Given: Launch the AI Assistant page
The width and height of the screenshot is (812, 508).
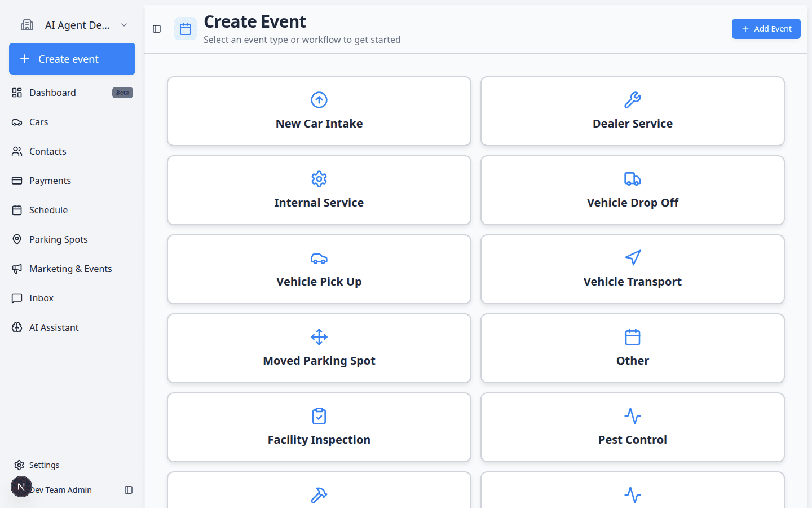Looking at the screenshot, I should [72, 327].
